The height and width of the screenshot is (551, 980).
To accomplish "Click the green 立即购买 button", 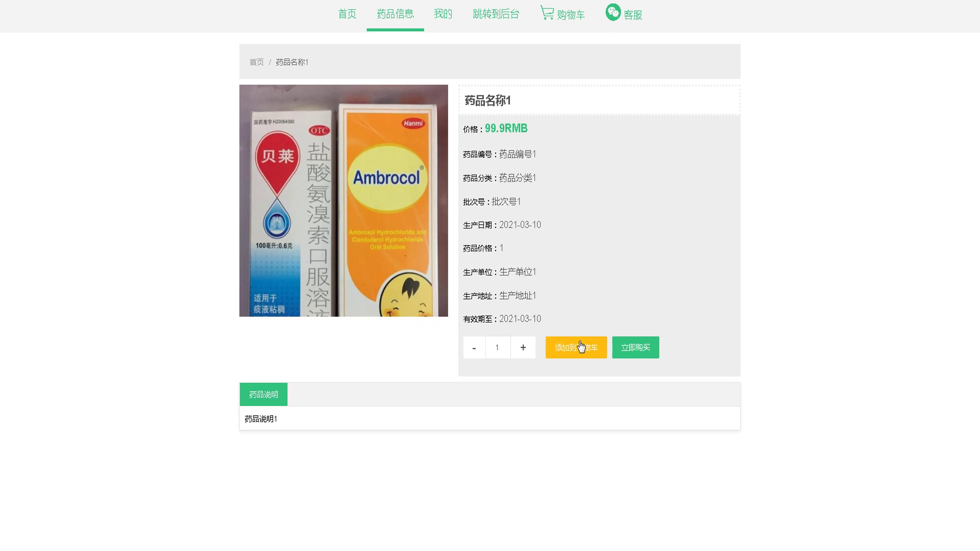I will coord(635,347).
